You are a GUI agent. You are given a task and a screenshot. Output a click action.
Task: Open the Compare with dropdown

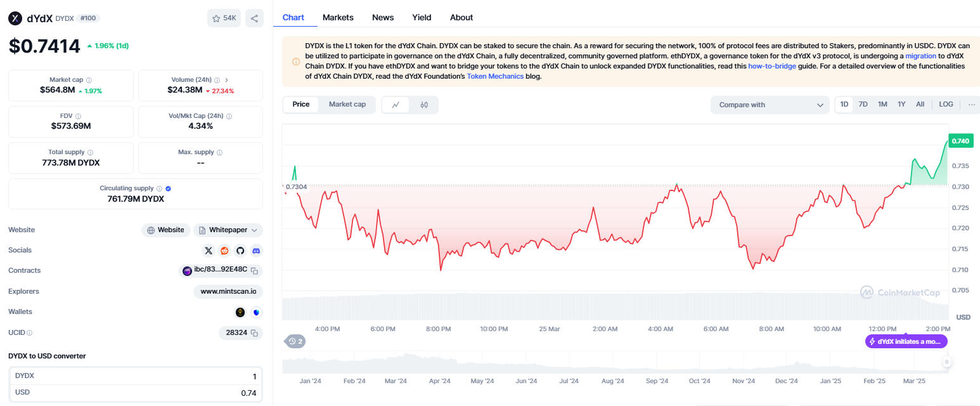(x=770, y=105)
